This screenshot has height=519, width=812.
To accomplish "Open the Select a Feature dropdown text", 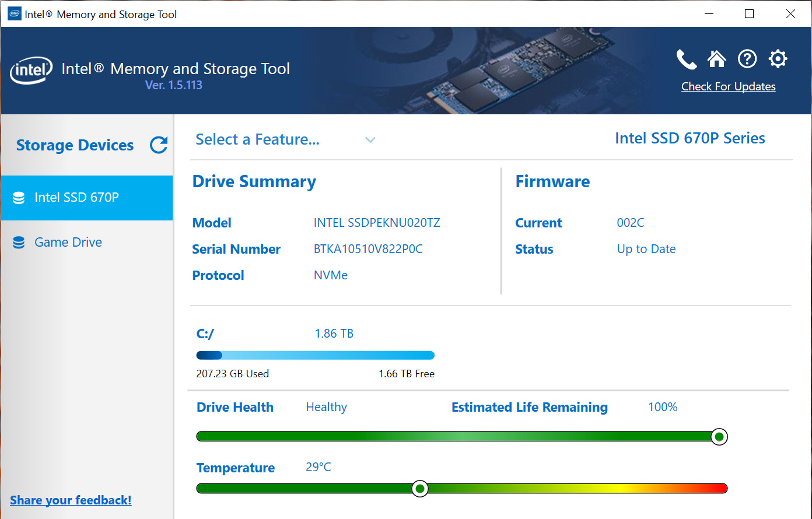I will (x=257, y=140).
